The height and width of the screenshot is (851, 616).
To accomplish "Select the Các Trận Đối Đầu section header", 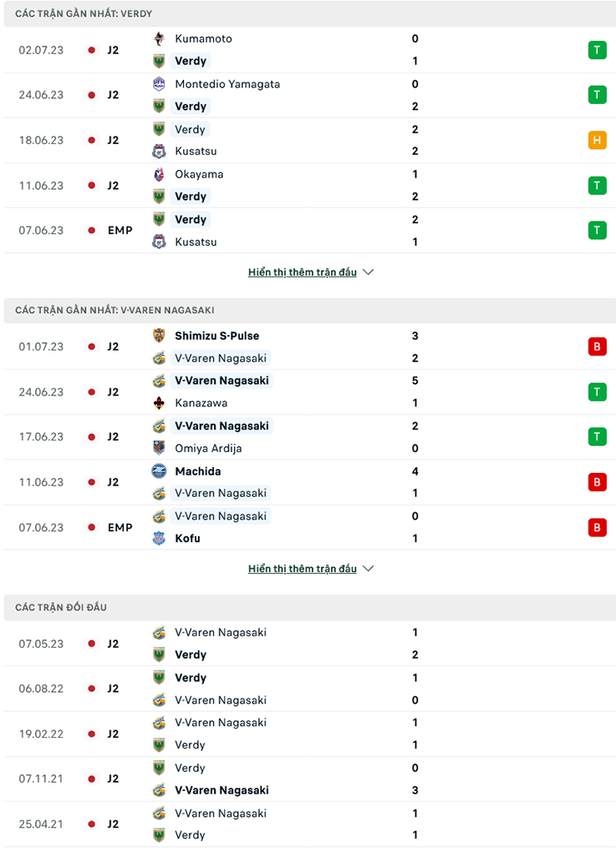I will click(61, 607).
